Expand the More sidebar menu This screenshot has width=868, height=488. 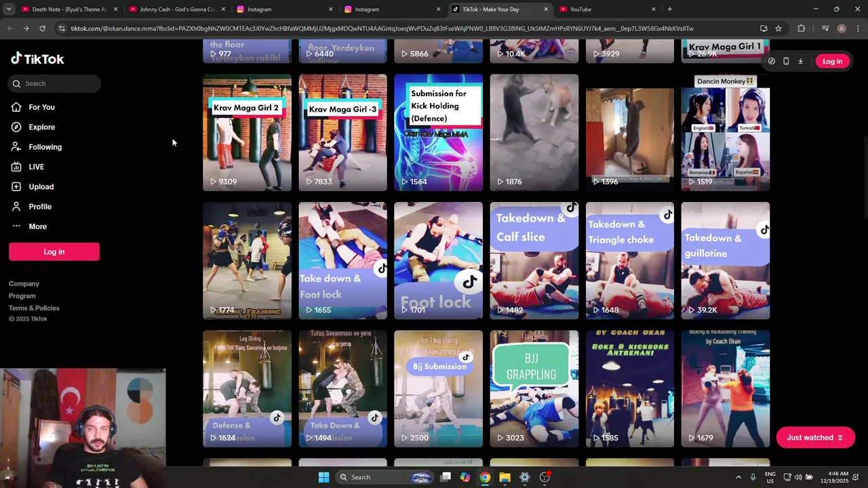pyautogui.click(x=28, y=226)
